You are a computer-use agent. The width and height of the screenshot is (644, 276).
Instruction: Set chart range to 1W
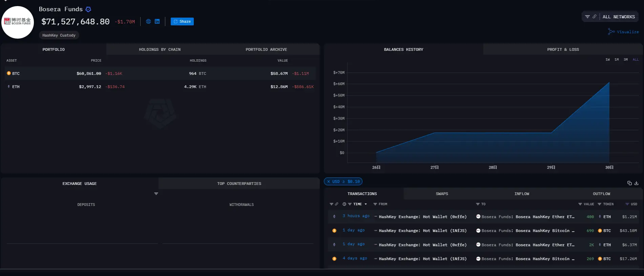(x=608, y=60)
